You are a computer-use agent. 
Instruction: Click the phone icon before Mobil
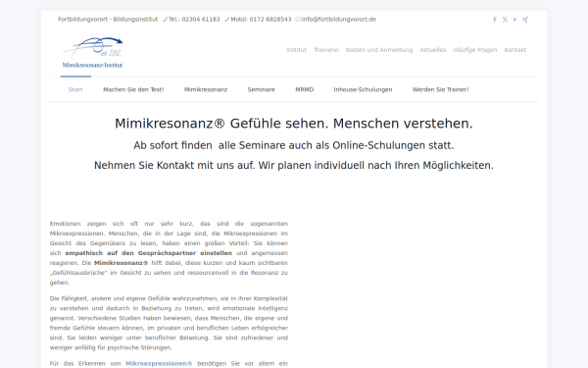point(226,20)
